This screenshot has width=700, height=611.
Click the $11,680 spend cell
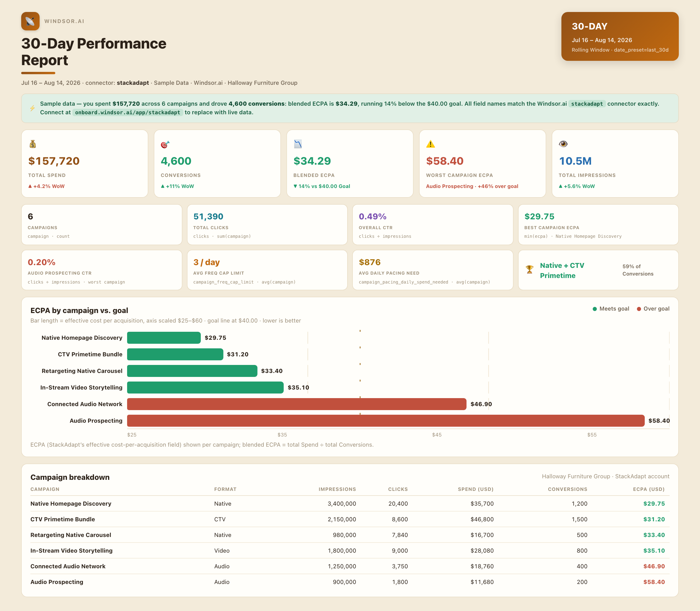point(482,582)
